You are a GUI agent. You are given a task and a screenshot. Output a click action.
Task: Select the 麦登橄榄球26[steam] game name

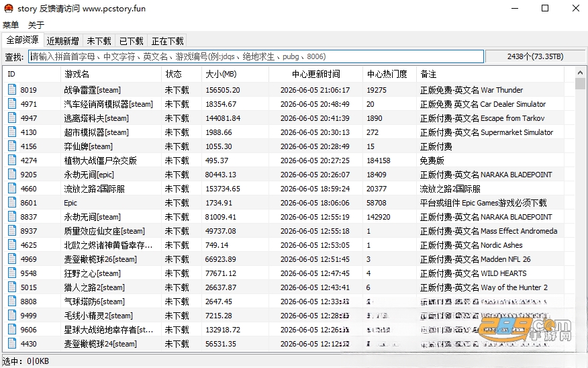(x=101, y=259)
